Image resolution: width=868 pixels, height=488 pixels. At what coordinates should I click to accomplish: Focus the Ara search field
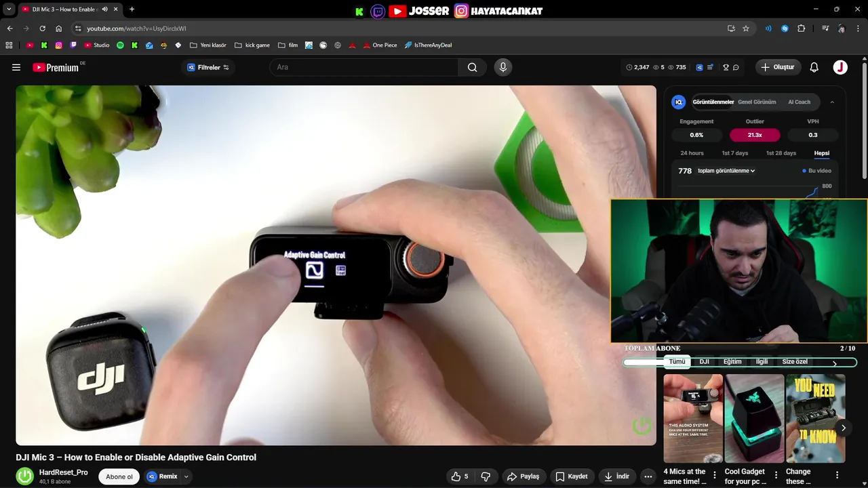coord(365,67)
